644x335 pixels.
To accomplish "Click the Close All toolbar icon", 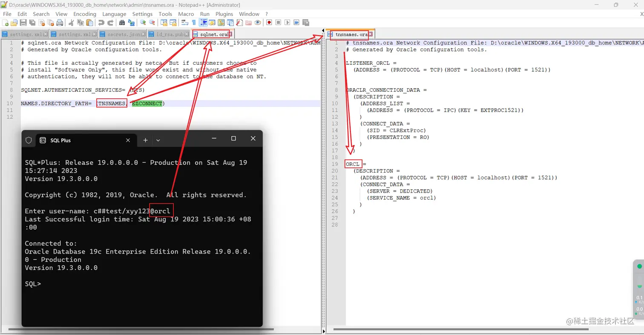I will [x=50, y=23].
